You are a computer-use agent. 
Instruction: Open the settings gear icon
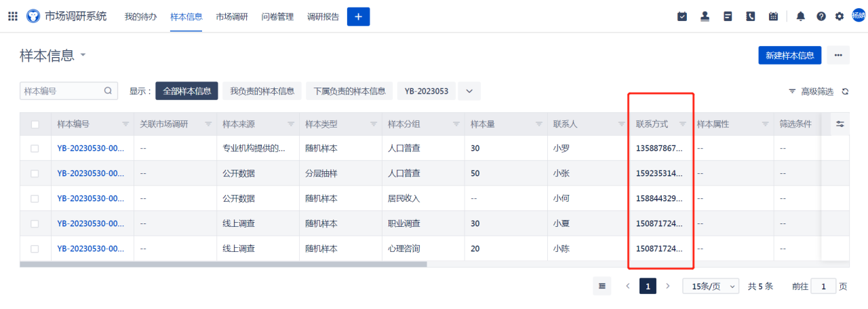tap(840, 16)
